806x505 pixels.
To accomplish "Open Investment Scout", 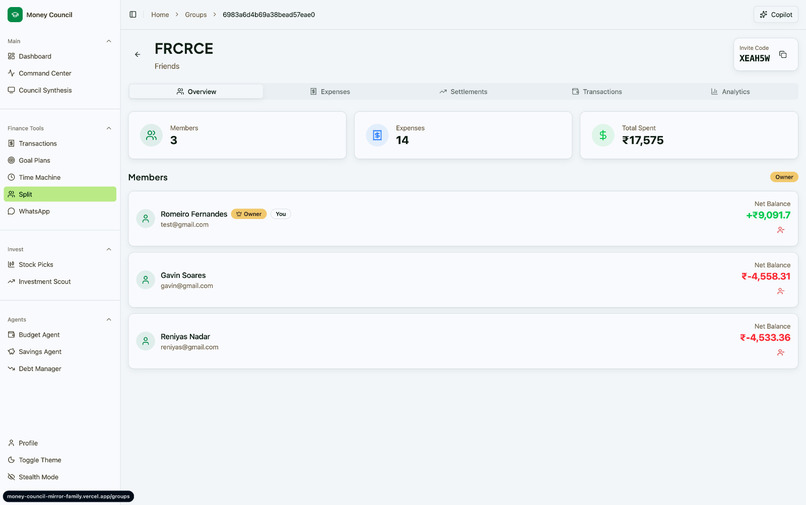I will (60, 281).
